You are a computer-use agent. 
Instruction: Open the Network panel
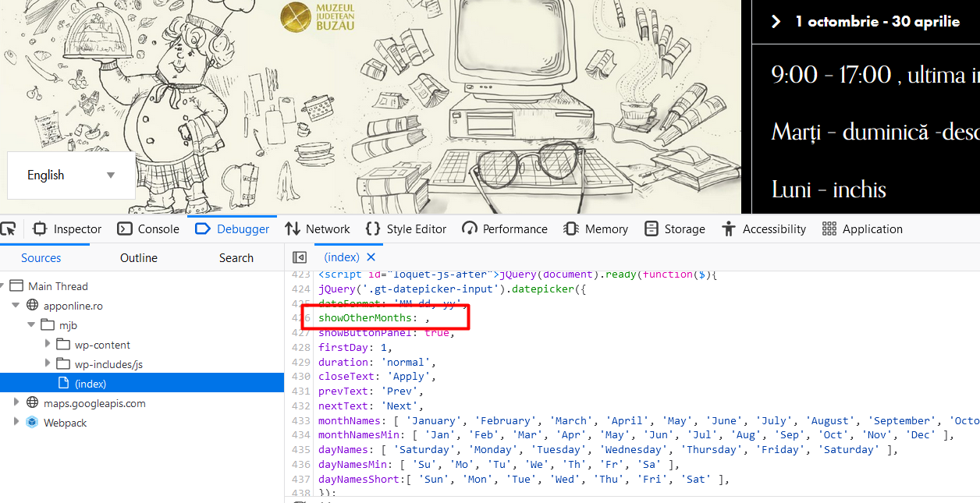click(x=318, y=228)
